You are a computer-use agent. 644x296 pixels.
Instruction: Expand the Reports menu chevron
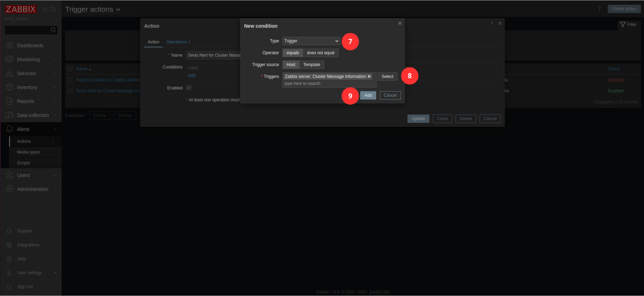(x=55, y=102)
